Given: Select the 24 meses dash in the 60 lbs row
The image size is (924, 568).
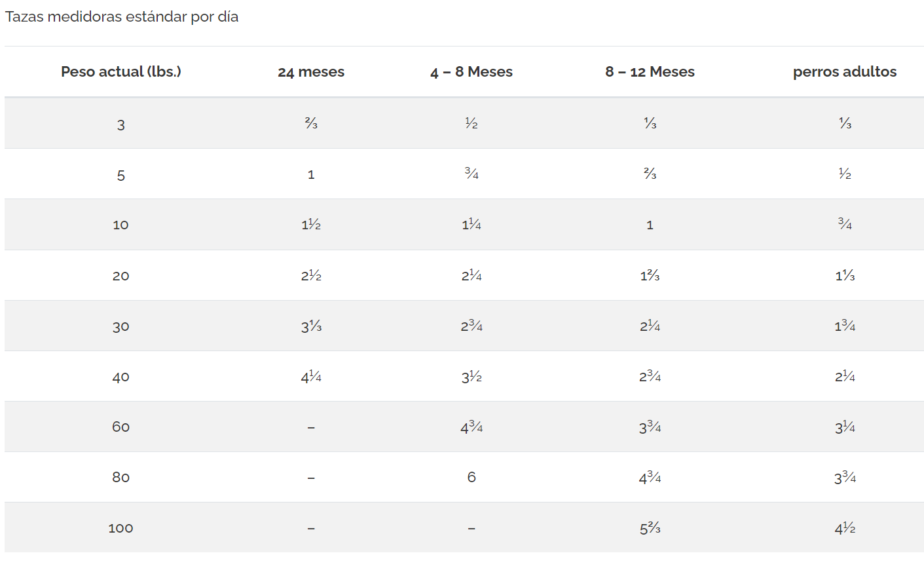Looking at the screenshot, I should (x=311, y=428).
